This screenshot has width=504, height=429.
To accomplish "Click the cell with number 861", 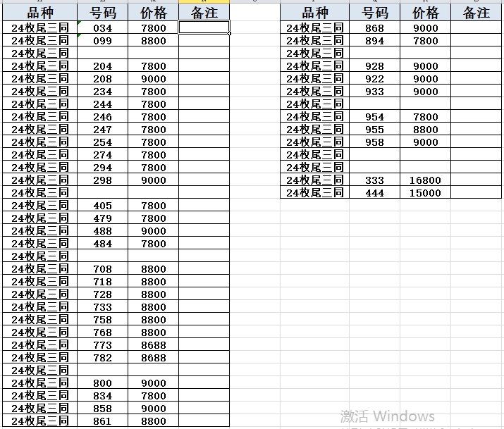I will pos(102,421).
